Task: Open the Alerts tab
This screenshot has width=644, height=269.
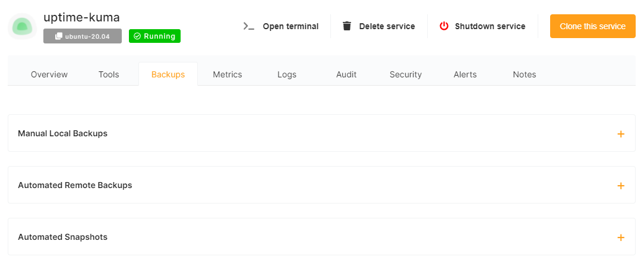Action: [465, 74]
